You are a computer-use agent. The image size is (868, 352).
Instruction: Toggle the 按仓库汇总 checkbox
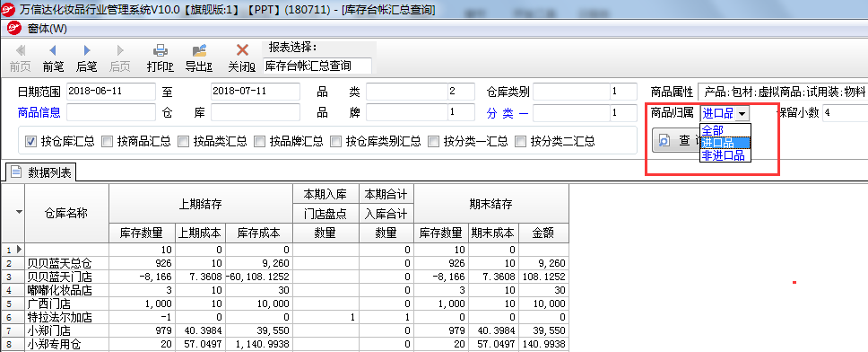click(x=31, y=141)
